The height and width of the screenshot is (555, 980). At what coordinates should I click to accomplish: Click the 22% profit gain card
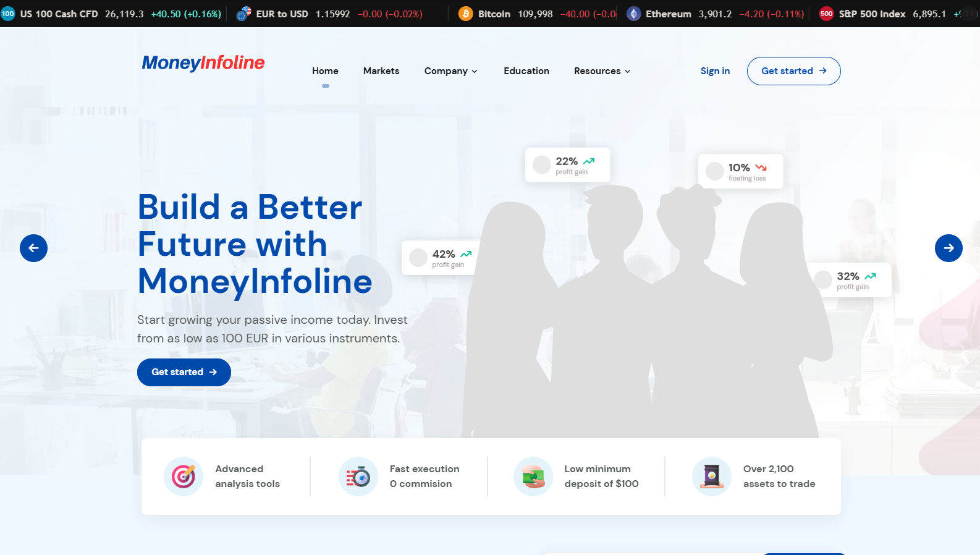[568, 165]
